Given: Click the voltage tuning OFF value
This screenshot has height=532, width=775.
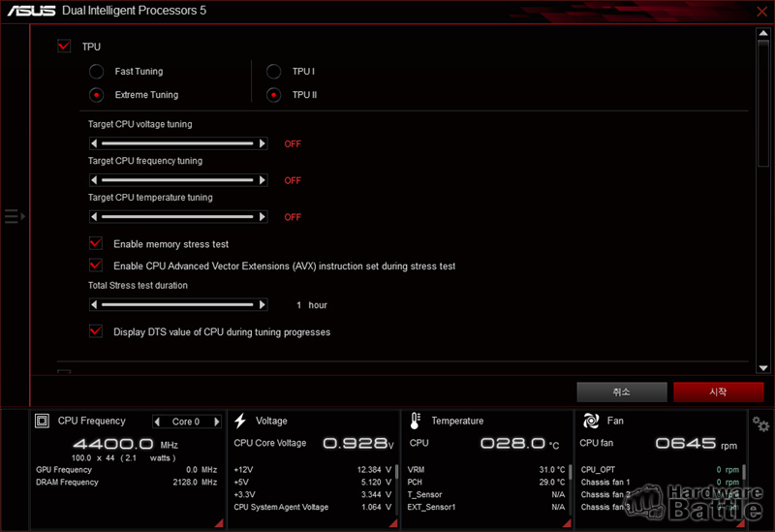Looking at the screenshot, I should [293, 143].
